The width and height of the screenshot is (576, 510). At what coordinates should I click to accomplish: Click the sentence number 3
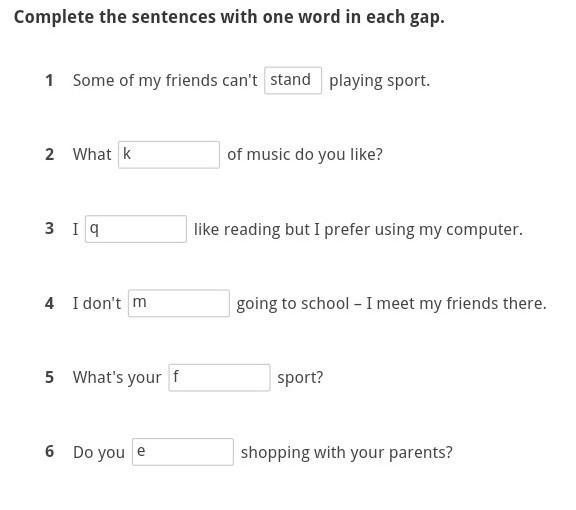pyautogui.click(x=50, y=228)
